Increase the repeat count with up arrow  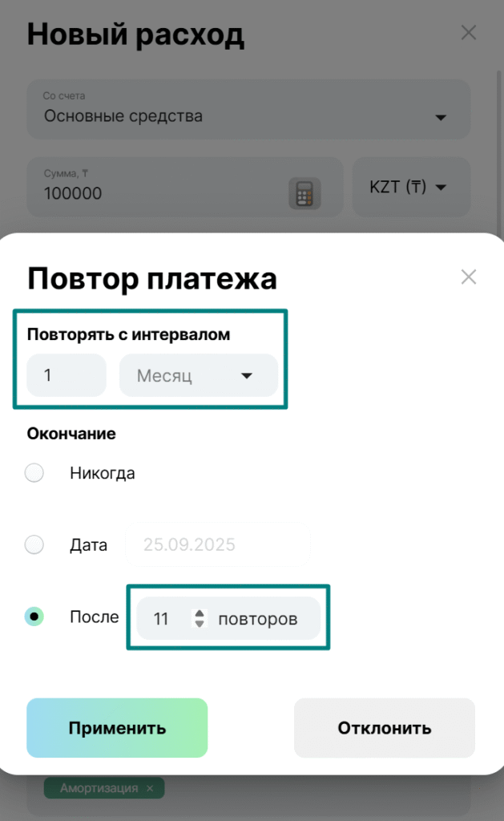click(200, 613)
